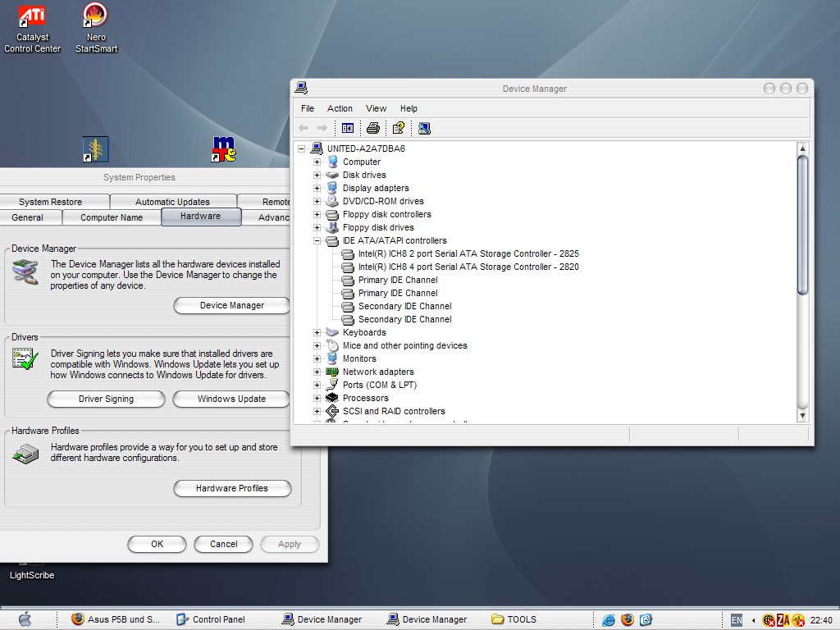The height and width of the screenshot is (630, 840).
Task: Open the Action menu in Device Manager
Action: pyautogui.click(x=340, y=108)
